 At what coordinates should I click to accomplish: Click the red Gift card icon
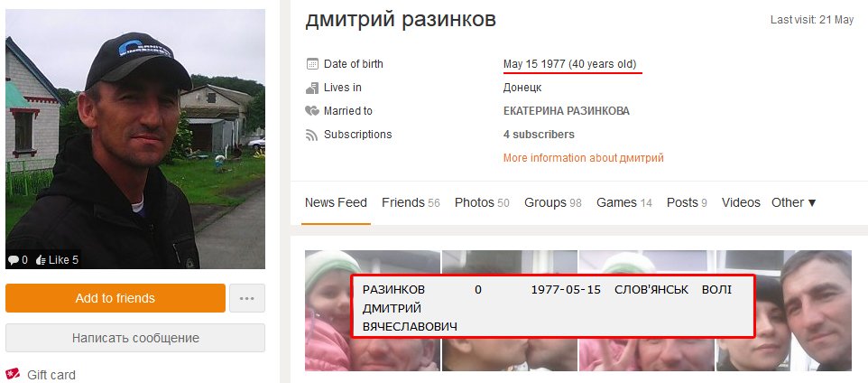12,374
